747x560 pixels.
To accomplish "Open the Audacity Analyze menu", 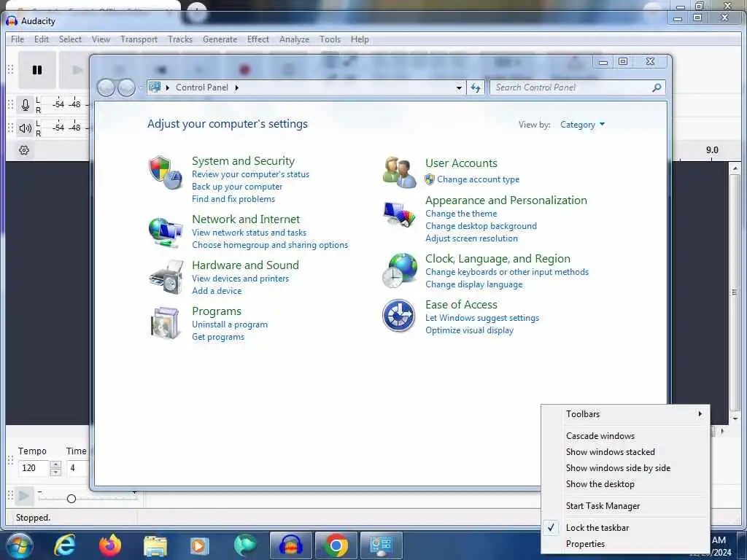I will [295, 39].
